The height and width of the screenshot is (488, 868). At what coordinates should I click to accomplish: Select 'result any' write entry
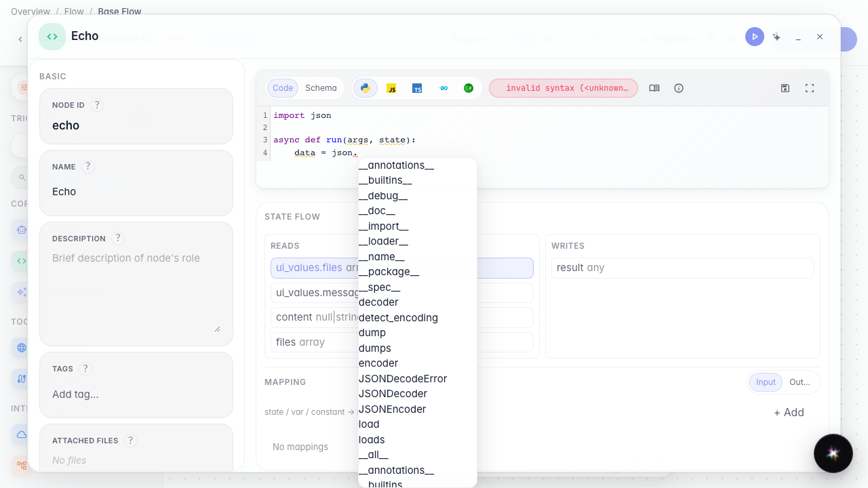[683, 268]
